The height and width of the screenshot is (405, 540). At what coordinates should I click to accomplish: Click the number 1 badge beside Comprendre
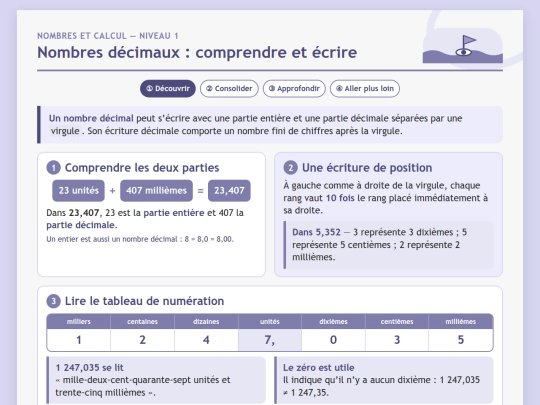(53, 168)
